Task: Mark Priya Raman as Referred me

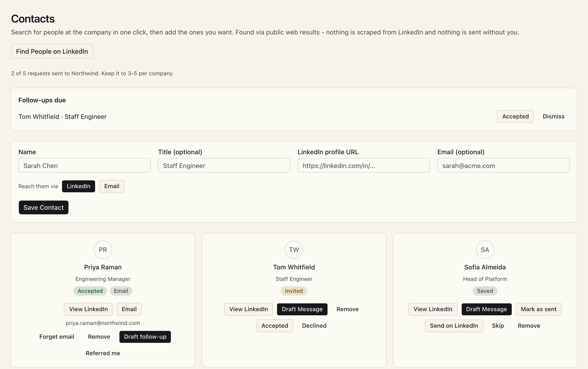Action: point(103,353)
